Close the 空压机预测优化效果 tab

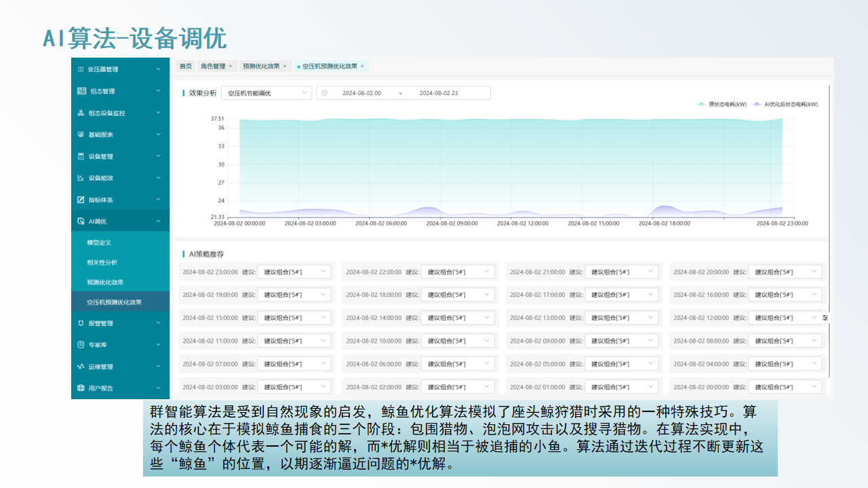pos(362,66)
